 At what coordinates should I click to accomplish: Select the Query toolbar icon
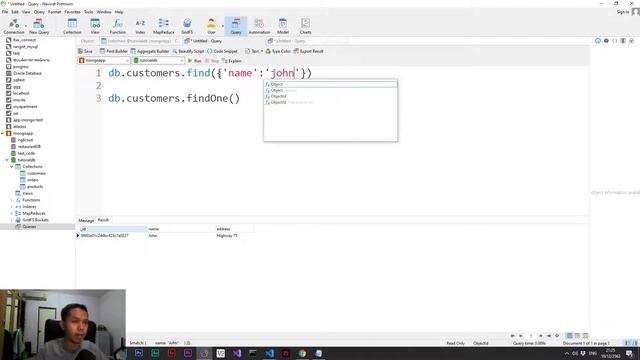(236, 26)
